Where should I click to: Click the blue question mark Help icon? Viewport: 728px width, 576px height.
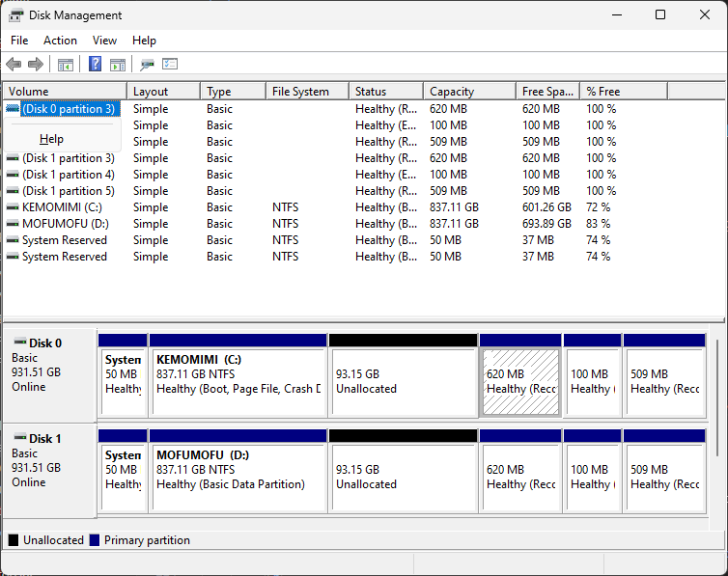96,65
